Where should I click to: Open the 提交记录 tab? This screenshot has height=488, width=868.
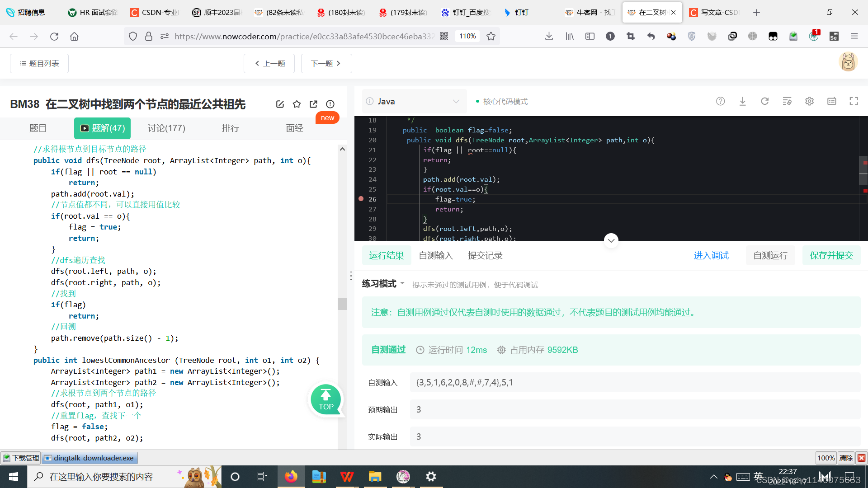coord(485,256)
